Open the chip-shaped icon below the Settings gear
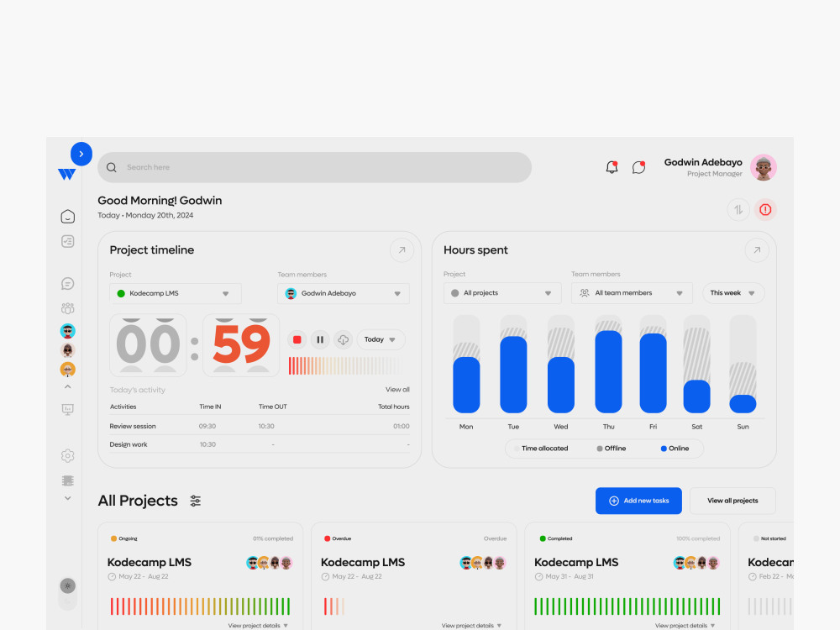The width and height of the screenshot is (840, 630). coord(67,480)
